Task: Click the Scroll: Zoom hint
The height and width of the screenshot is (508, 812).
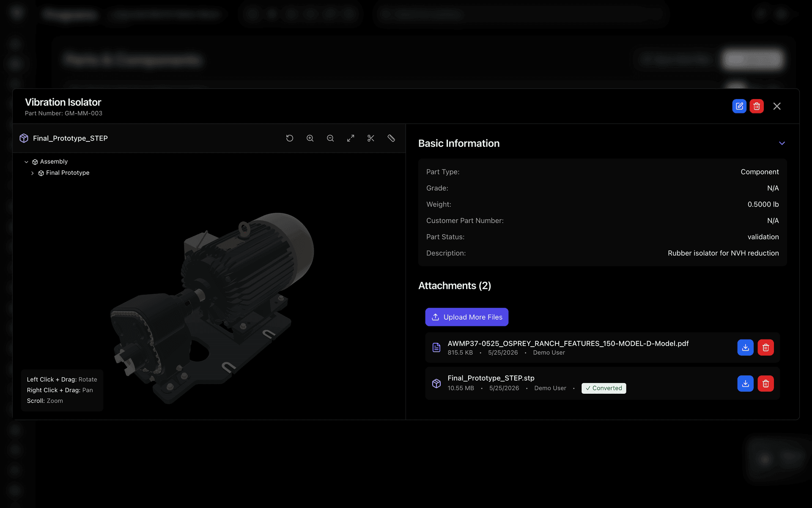Action: [45, 401]
